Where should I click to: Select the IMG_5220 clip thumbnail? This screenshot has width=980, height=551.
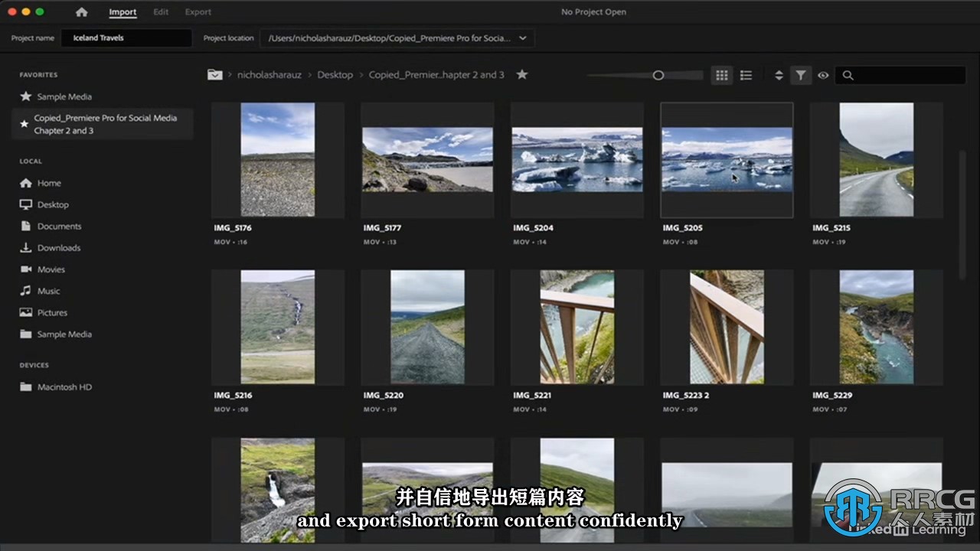click(427, 327)
